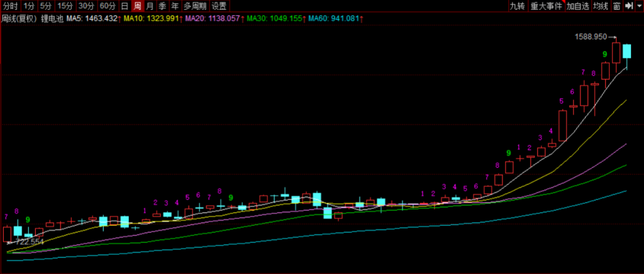
Task: Click the MA30: 1049.155 value
Action: coord(276,19)
